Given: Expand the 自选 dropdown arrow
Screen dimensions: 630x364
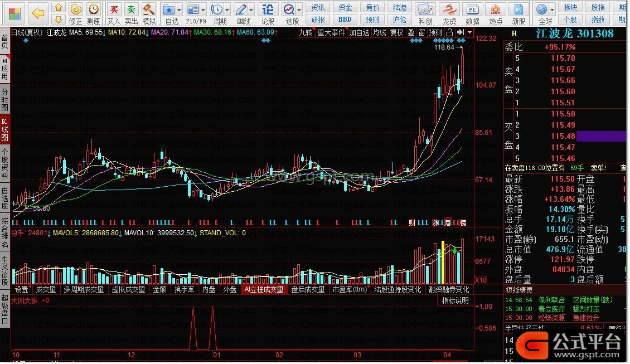Looking at the screenshot, I should point(179,9).
